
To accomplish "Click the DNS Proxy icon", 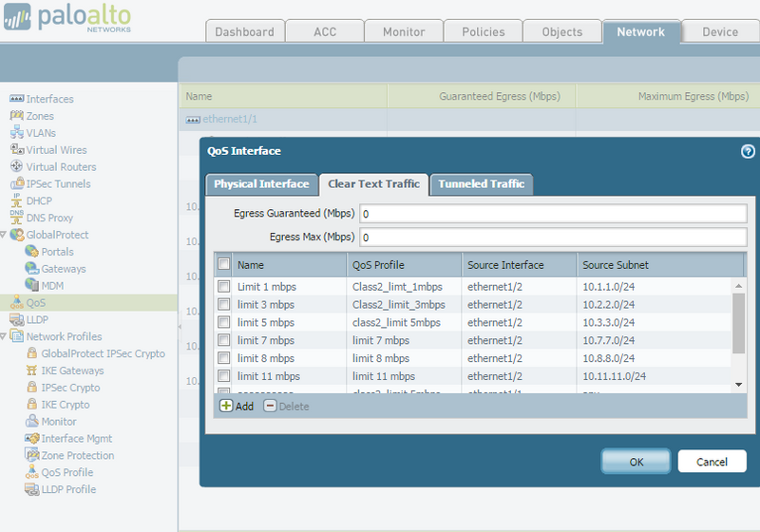I will coord(17,218).
